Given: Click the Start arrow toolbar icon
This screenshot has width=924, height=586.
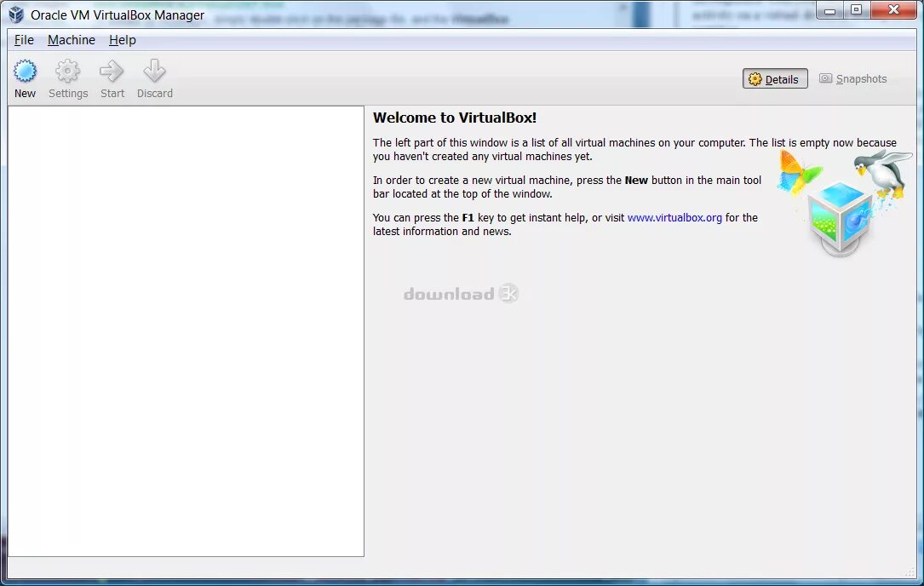Looking at the screenshot, I should click(112, 72).
